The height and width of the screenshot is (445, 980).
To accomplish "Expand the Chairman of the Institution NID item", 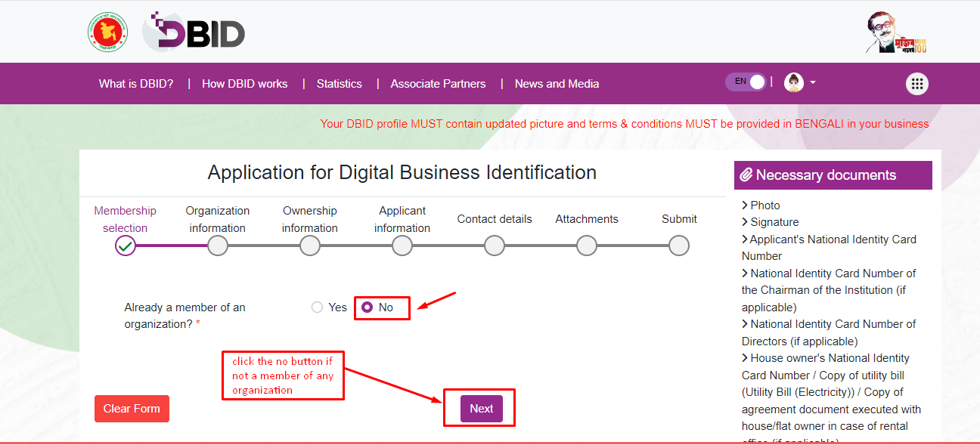I will [829, 290].
